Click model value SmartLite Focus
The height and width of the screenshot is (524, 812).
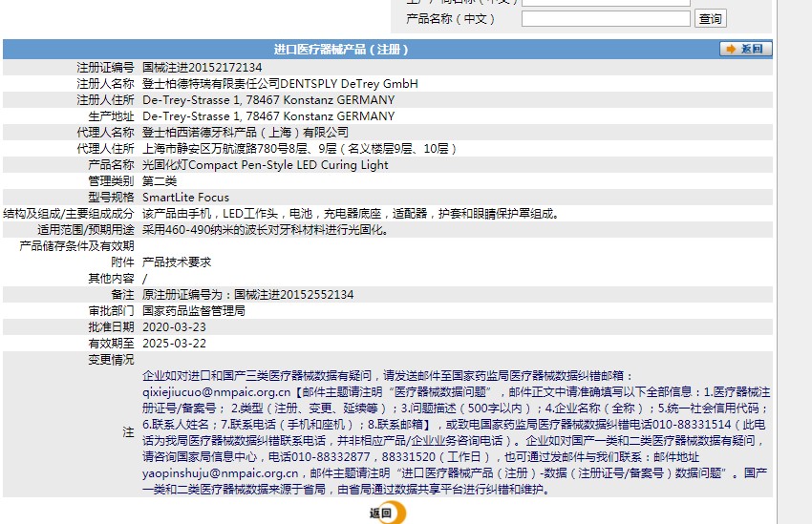185,198
